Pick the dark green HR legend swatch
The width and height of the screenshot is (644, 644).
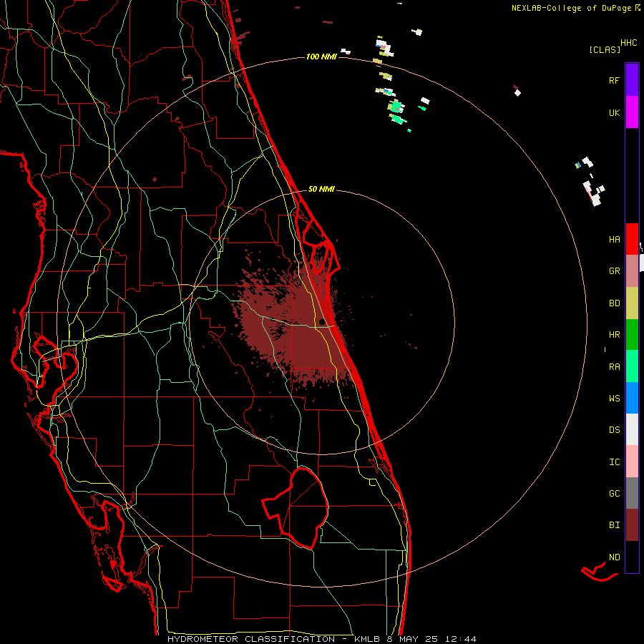(632, 335)
